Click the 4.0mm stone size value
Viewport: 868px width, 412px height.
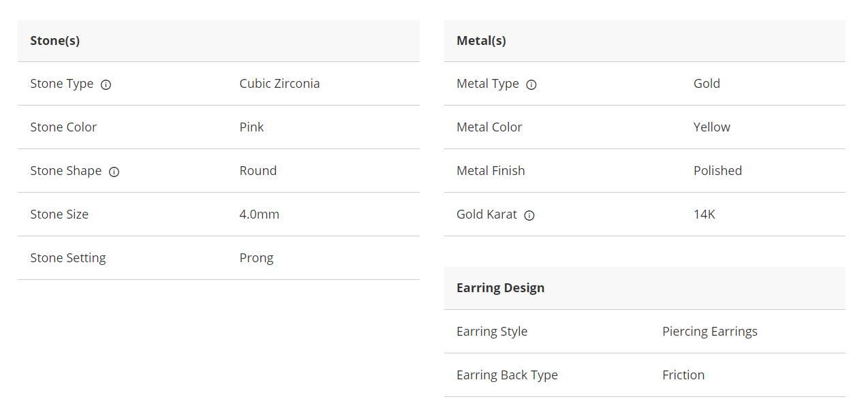[259, 215]
